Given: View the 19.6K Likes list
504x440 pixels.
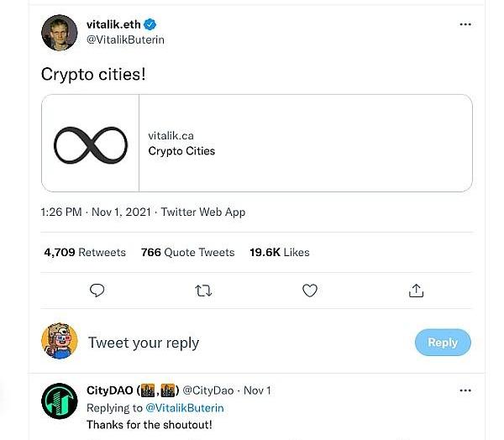Looking at the screenshot, I should [280, 252].
